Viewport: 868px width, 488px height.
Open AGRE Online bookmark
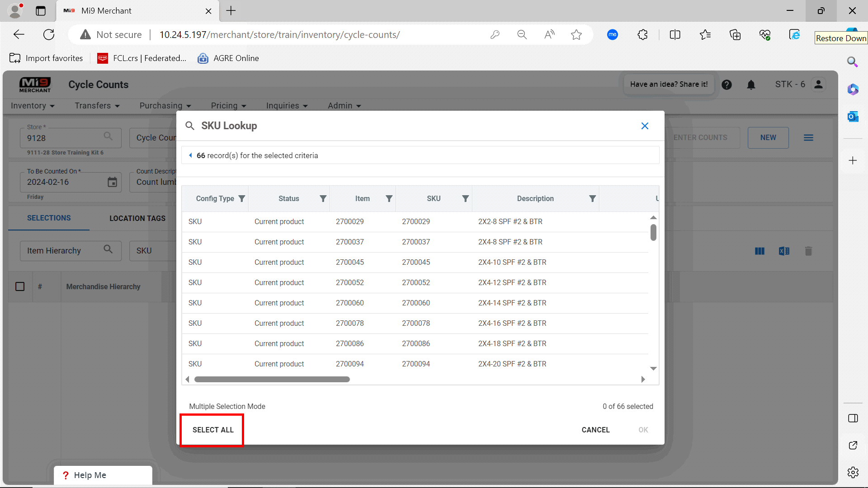(228, 58)
